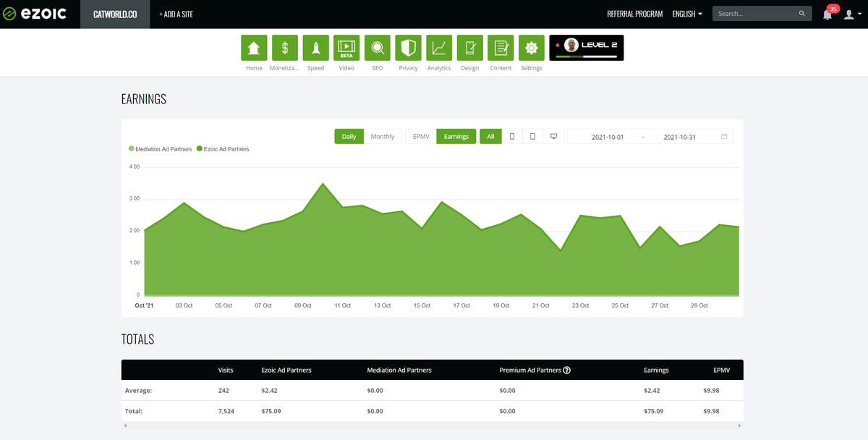Filter earnings by desktop device
This screenshot has width=868, height=440.
554,136
